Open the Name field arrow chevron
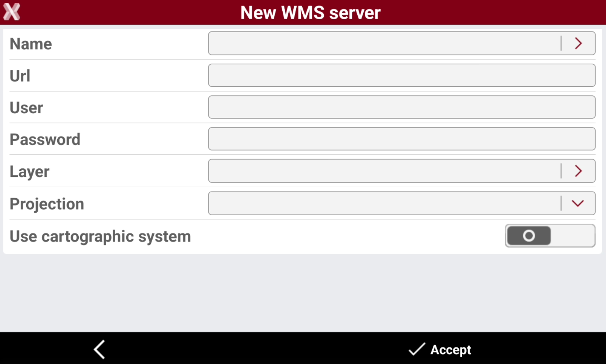606x364 pixels. coord(578,44)
